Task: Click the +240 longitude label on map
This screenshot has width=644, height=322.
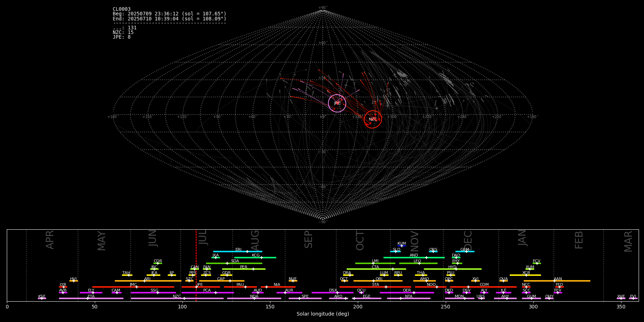Action: (462, 117)
